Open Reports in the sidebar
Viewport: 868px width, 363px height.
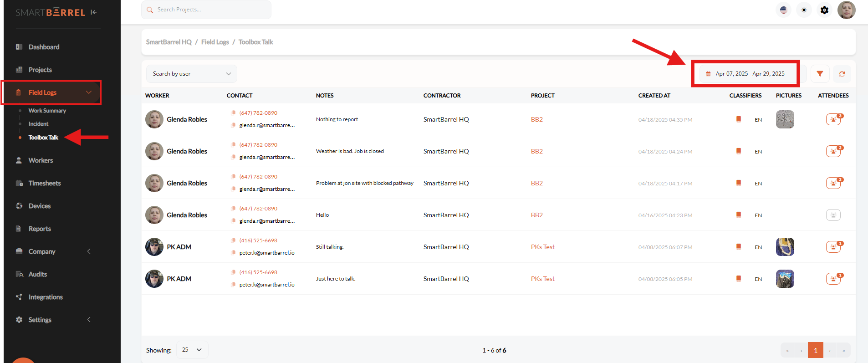tap(40, 229)
